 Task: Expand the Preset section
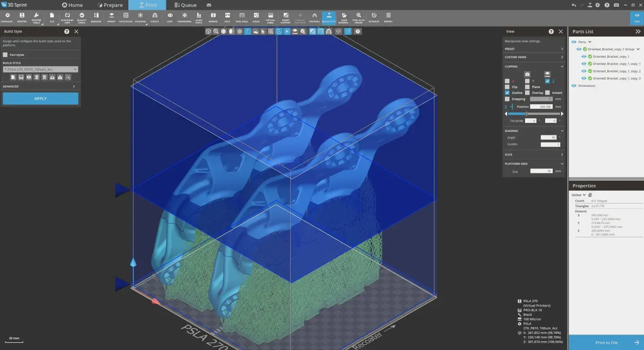coord(534,49)
